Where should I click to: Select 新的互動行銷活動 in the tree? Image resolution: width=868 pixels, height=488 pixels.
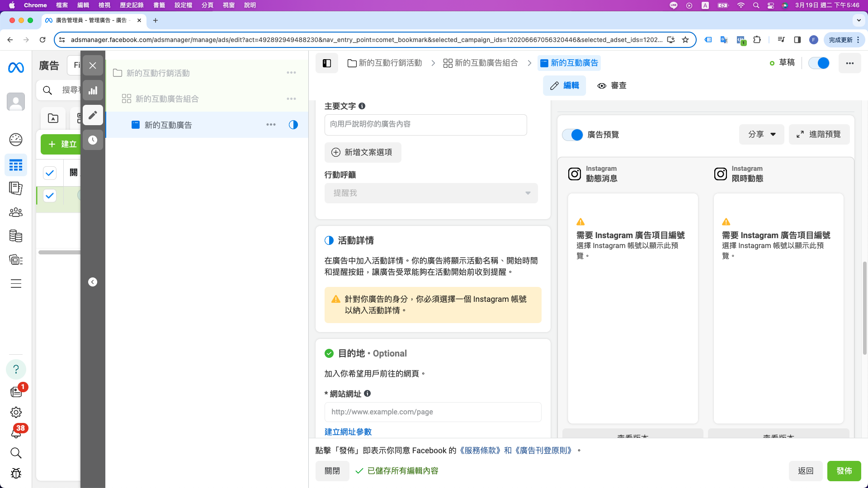click(x=158, y=73)
